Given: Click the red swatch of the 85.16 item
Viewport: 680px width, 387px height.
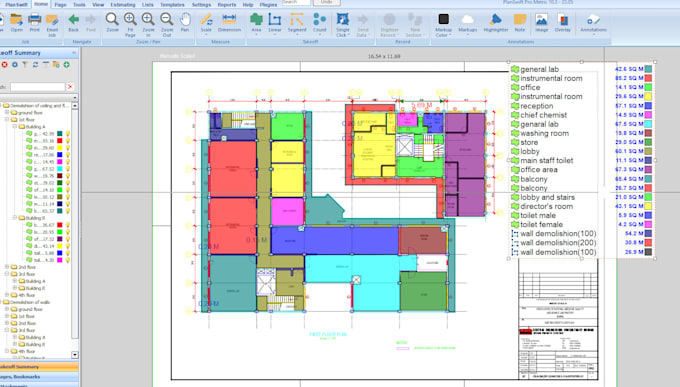Looking at the screenshot, I should coord(60,141).
